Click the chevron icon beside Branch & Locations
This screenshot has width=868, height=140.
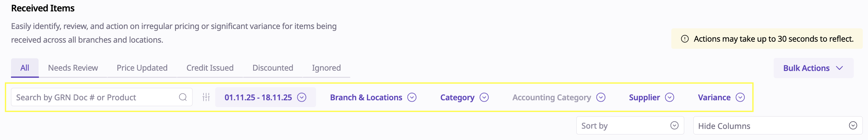click(412, 97)
